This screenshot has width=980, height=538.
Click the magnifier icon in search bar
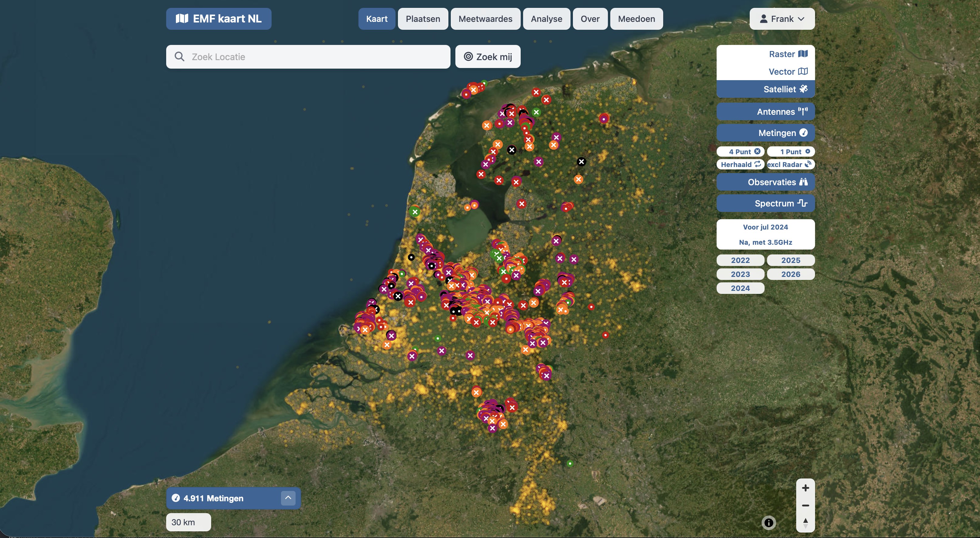(x=179, y=57)
